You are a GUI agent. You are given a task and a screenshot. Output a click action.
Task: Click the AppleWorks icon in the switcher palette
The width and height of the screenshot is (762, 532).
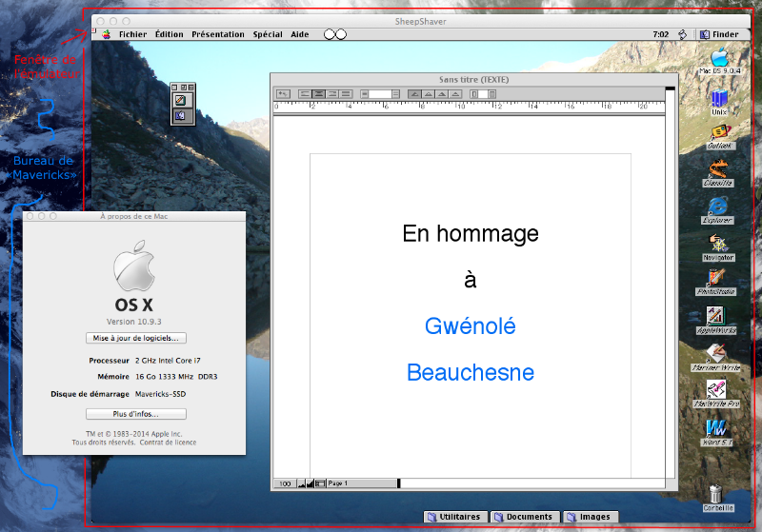(x=180, y=100)
